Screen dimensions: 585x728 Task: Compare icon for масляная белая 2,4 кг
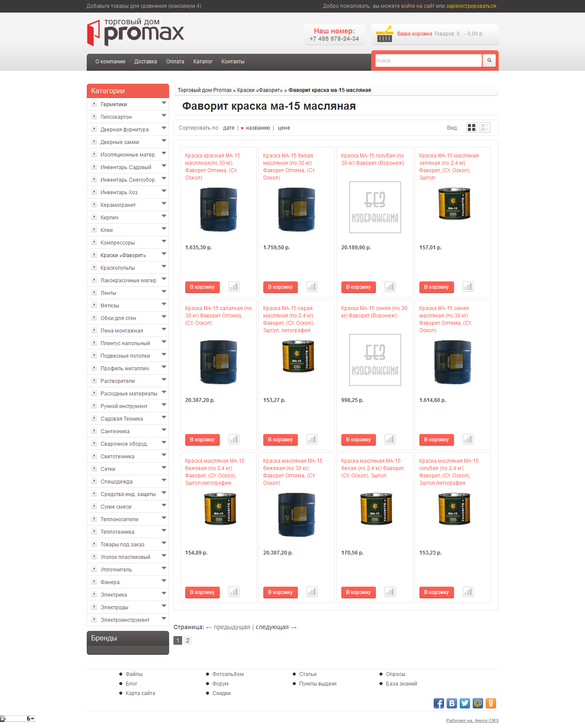[x=390, y=592]
